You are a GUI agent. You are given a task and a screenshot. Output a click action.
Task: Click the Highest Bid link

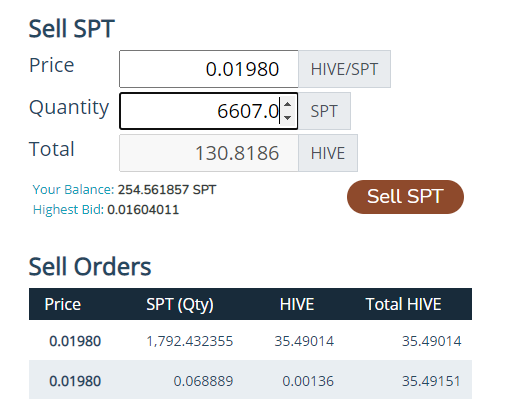click(x=68, y=210)
